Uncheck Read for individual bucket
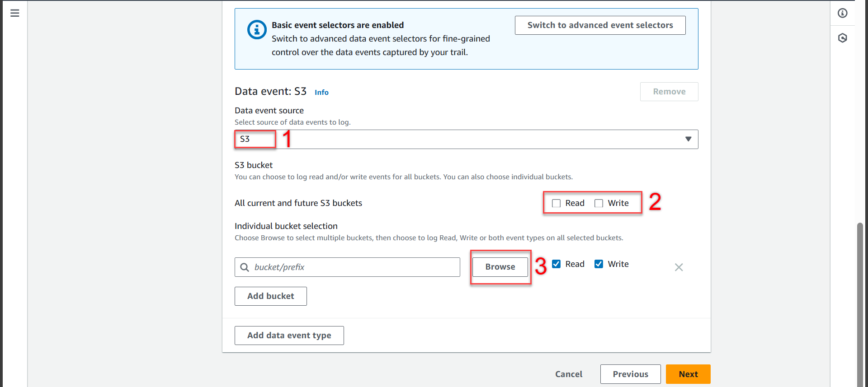This screenshot has width=868, height=387. point(557,264)
